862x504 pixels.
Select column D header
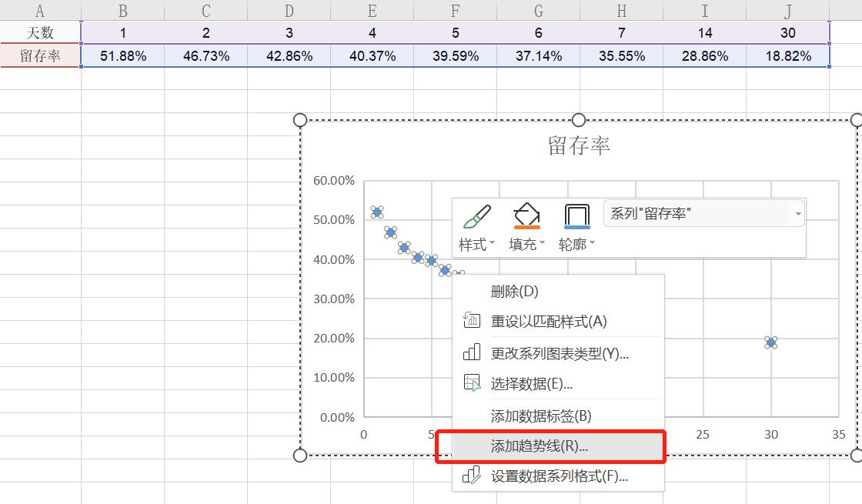coord(289,11)
